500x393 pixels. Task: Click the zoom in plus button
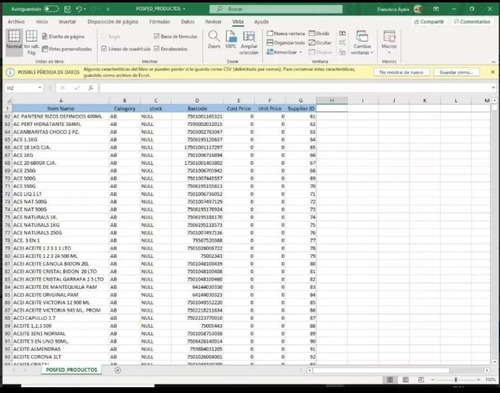point(478,380)
